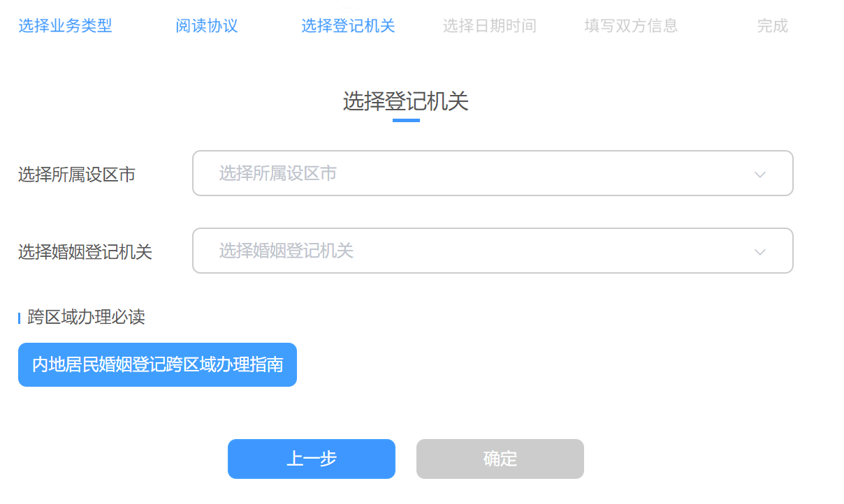The height and width of the screenshot is (504, 844).
Task: Click the 跨区域办理必读 section heading
Action: coord(86,318)
